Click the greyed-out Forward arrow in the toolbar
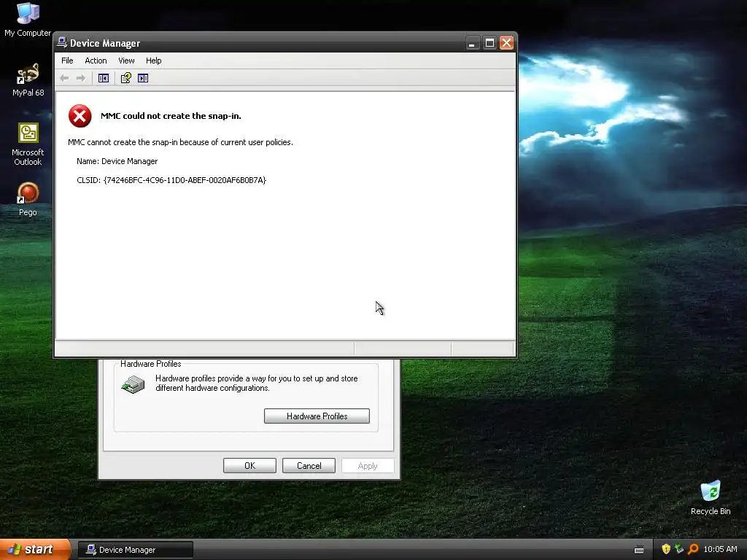The width and height of the screenshot is (747, 560). tap(81, 78)
